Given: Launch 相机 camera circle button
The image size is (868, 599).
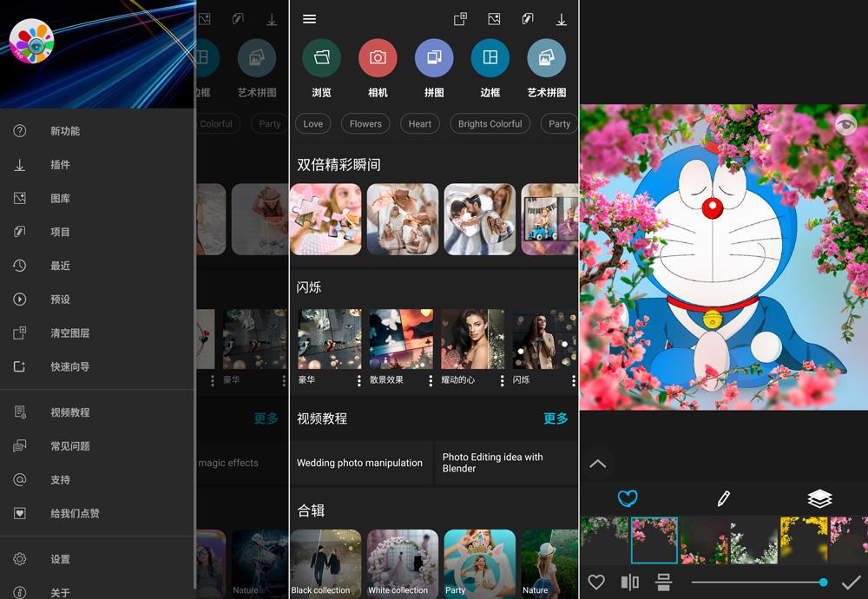Looking at the screenshot, I should [378, 57].
